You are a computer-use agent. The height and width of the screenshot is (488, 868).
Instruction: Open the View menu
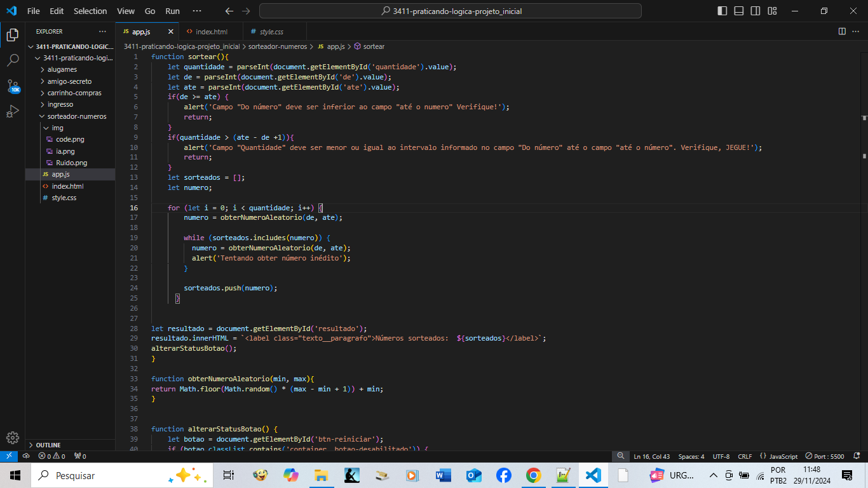[x=126, y=11]
